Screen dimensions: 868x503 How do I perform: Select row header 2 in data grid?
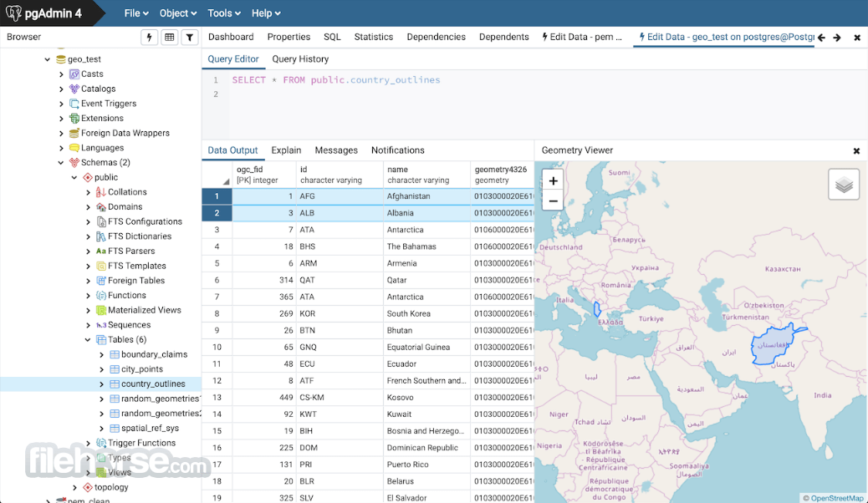click(x=217, y=213)
